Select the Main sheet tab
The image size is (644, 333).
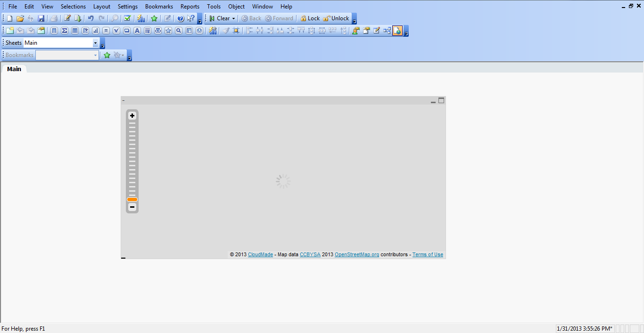pos(14,69)
